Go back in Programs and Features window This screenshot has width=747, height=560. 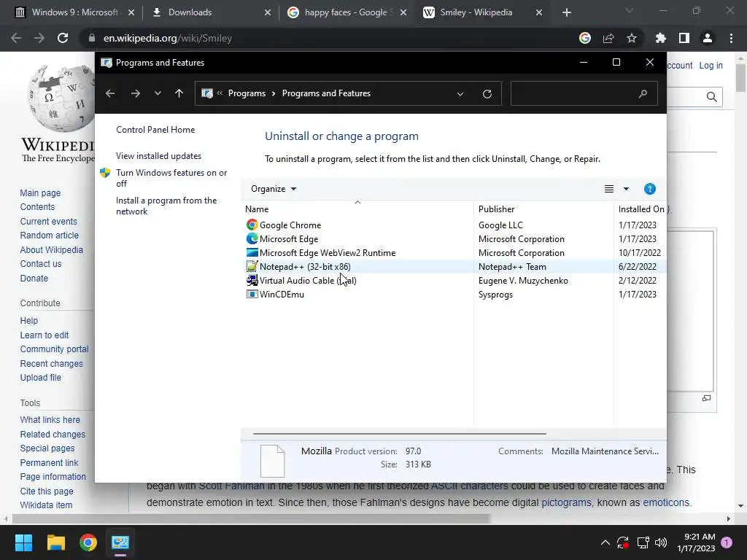(110, 93)
